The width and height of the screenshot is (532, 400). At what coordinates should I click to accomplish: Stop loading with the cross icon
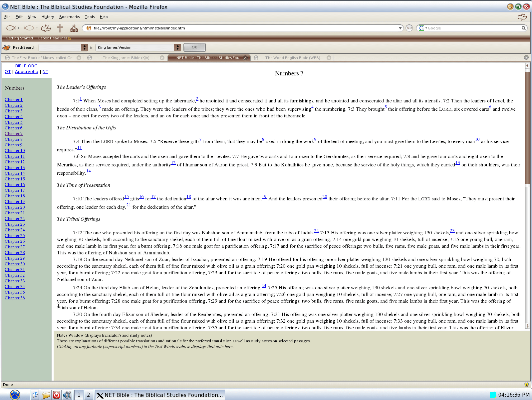[60, 28]
